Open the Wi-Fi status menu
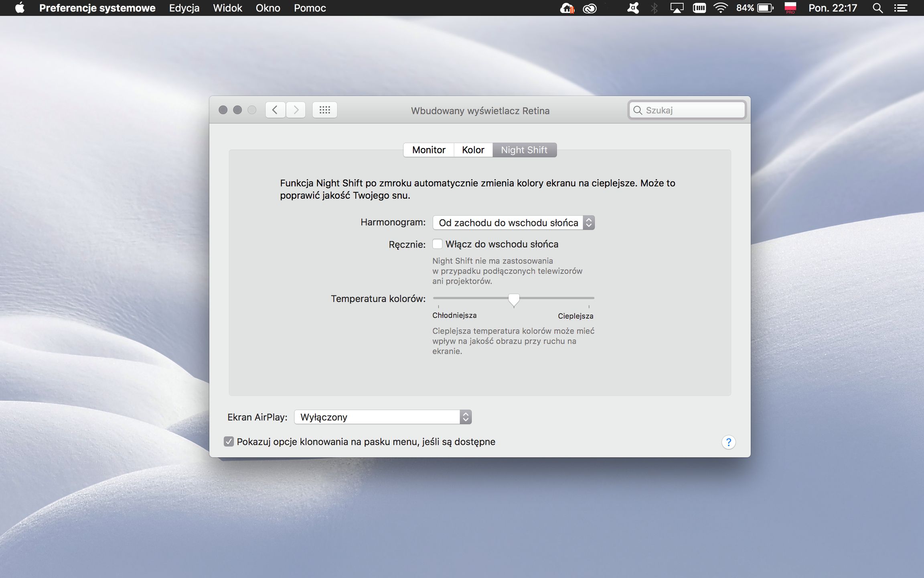This screenshot has width=924, height=578. (x=720, y=8)
